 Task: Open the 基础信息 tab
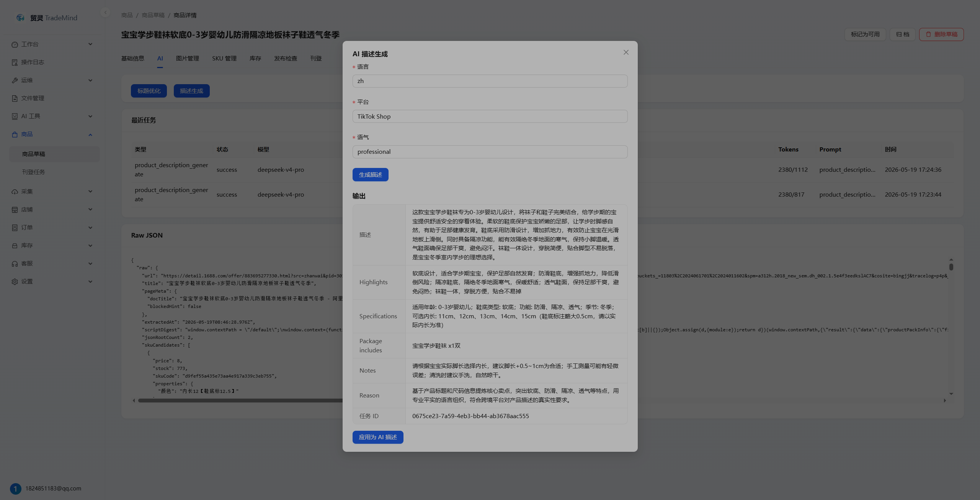tap(133, 59)
